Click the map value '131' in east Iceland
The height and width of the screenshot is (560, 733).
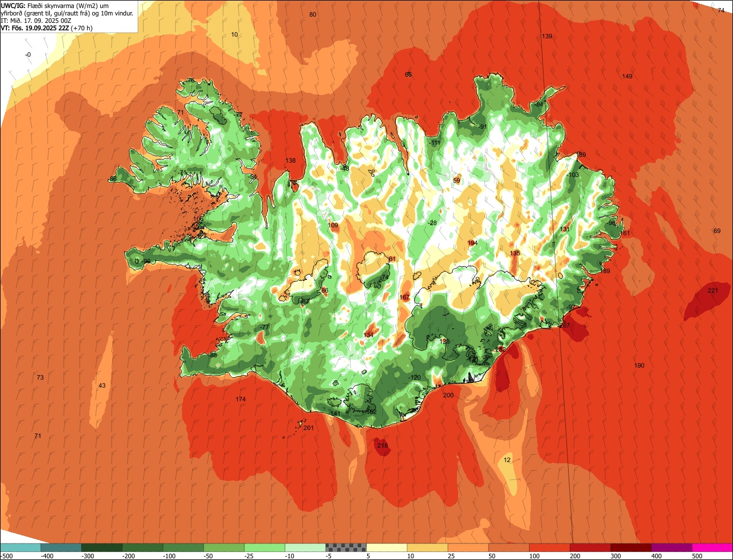point(565,229)
